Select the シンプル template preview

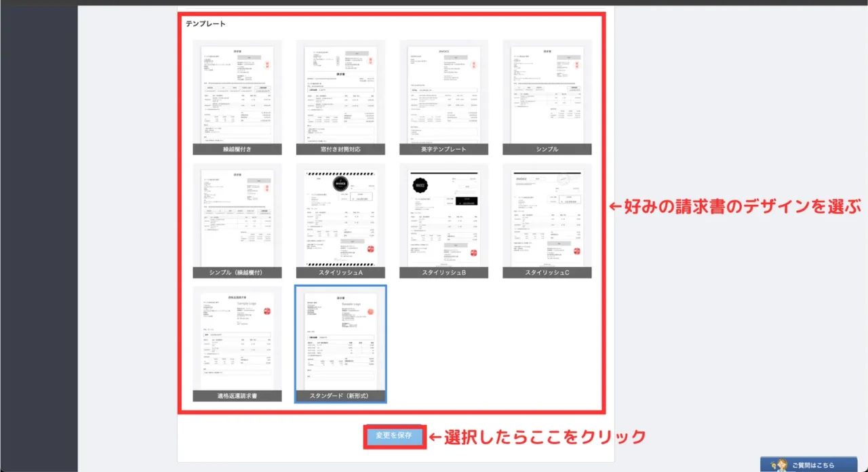(547, 95)
